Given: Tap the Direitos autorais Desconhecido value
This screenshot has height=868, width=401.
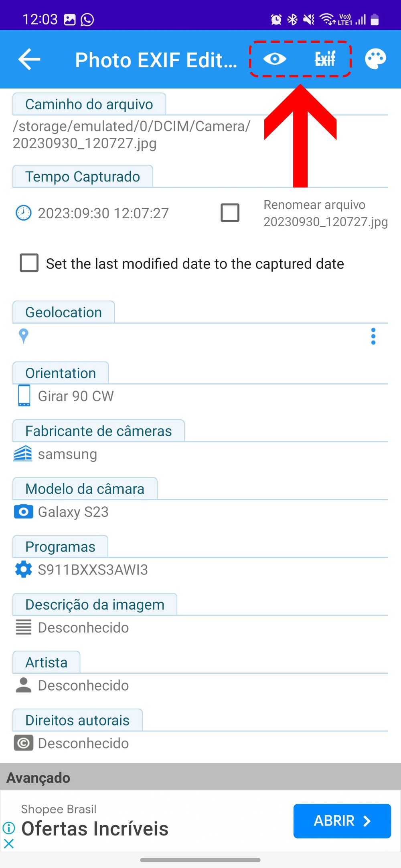Looking at the screenshot, I should (83, 743).
